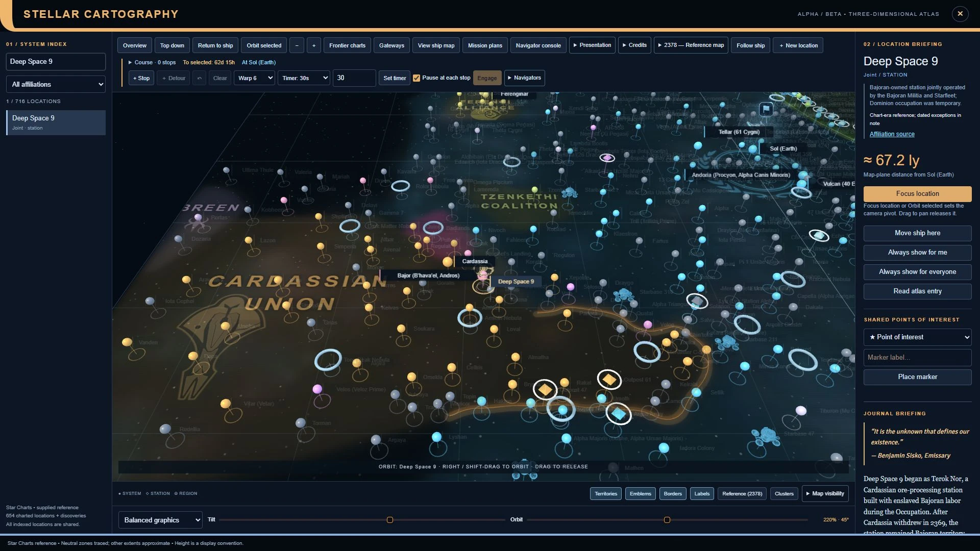Screen dimensions: 980x551
Task: Click the zoom in plus button
Action: pos(314,45)
